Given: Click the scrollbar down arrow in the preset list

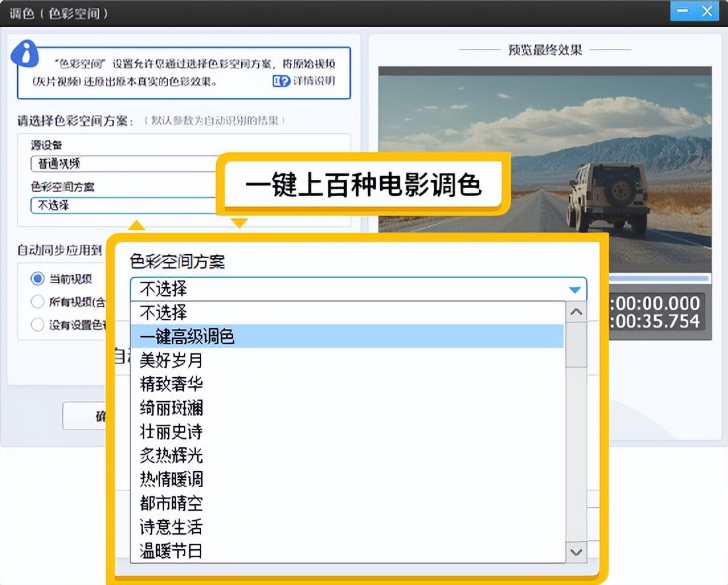Looking at the screenshot, I should [576, 552].
